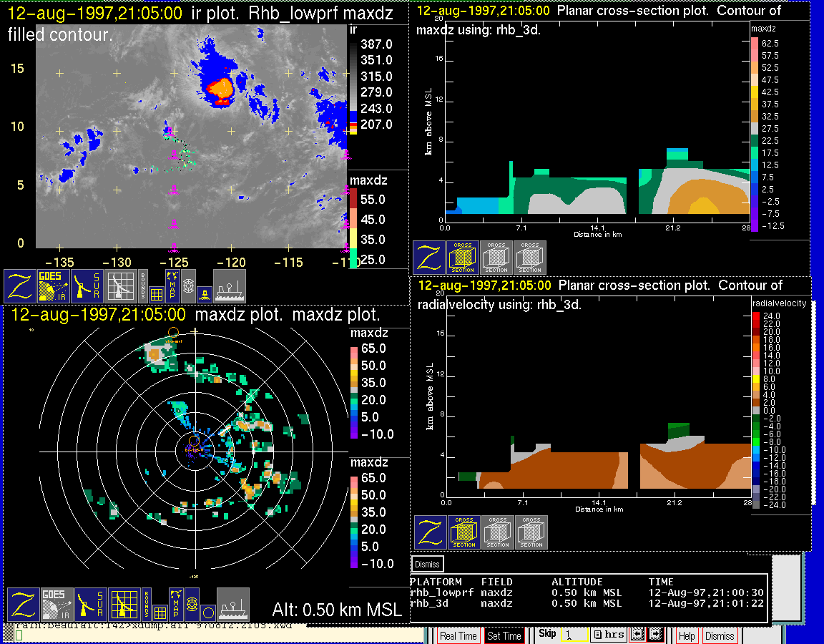Click the Help button
This screenshot has width=824, height=644.
click(687, 635)
